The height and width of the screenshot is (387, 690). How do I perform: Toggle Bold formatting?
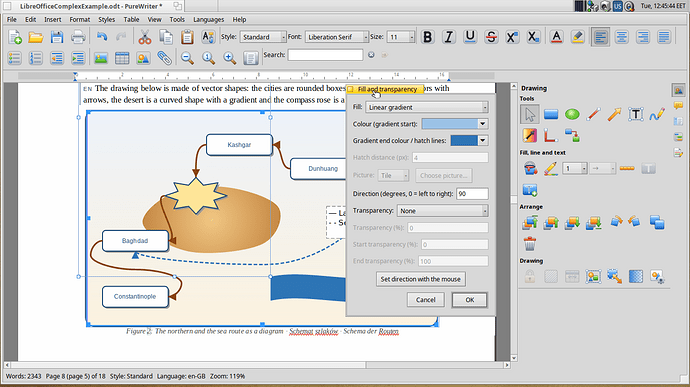427,37
